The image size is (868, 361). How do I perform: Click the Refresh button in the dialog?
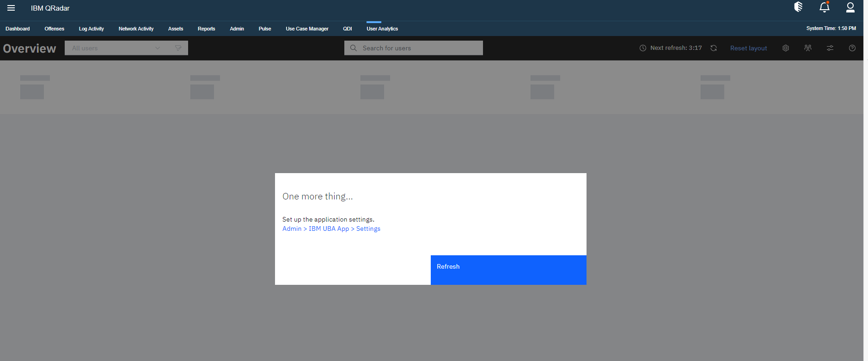(x=508, y=270)
